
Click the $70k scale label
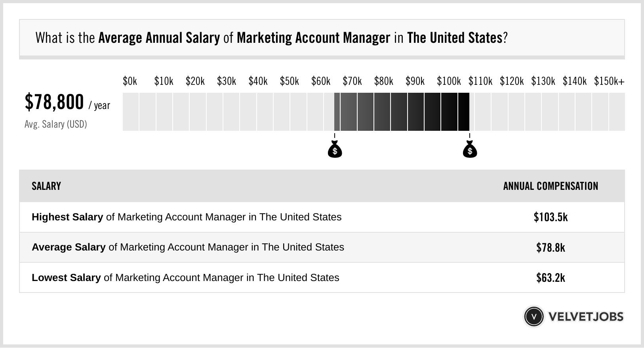pyautogui.click(x=352, y=81)
